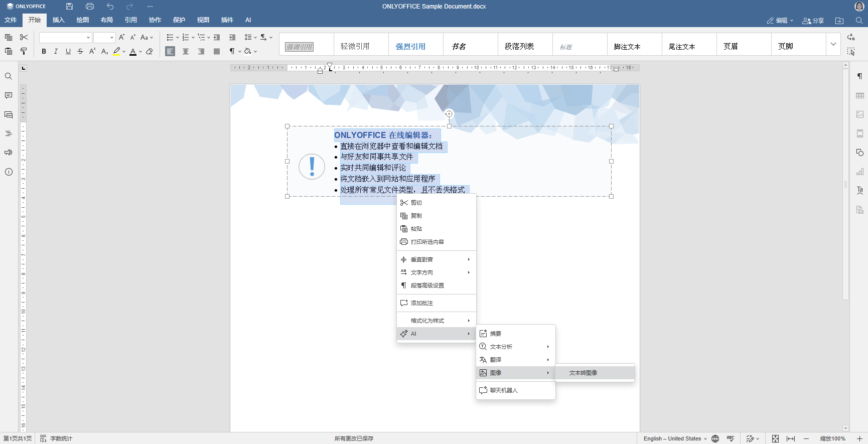868x444 pixels.
Task: Switch to the 插入 ribbon tab
Action: point(59,20)
